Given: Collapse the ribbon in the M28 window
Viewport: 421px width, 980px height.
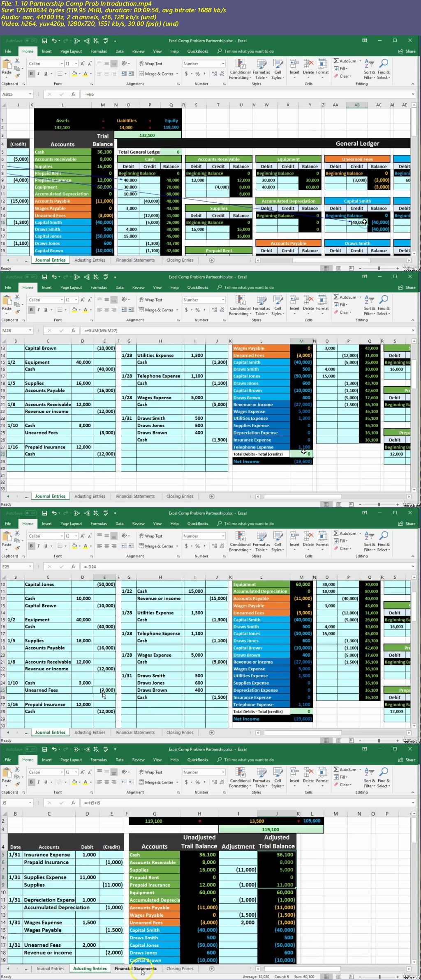Looking at the screenshot, I should (x=413, y=320).
